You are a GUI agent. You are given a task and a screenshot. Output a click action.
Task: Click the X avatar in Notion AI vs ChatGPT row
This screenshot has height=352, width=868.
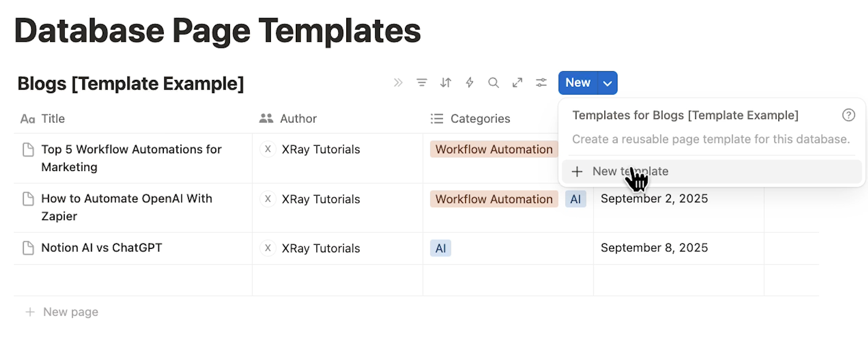coord(267,248)
